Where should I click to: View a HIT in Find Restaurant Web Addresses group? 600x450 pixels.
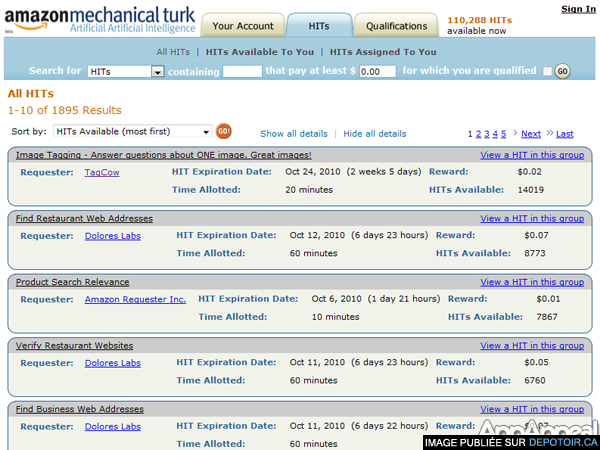(x=532, y=218)
